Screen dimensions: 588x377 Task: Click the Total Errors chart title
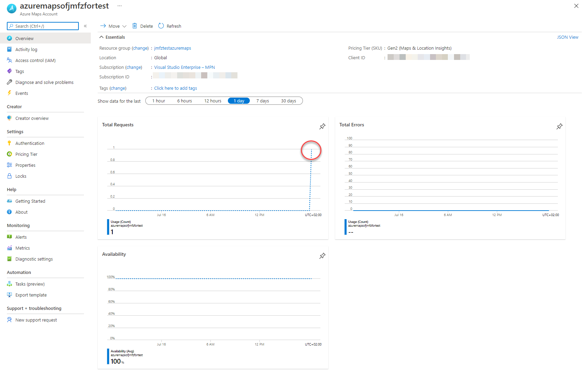point(352,125)
